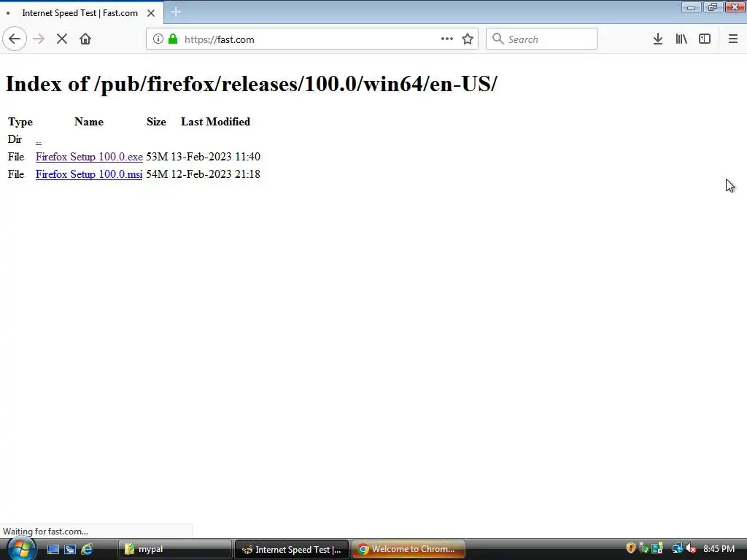Show site information icon
747x560 pixels.
point(158,39)
